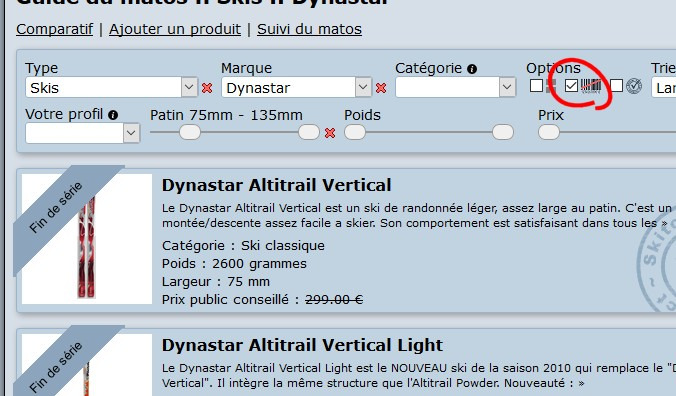This screenshot has width=676, height=396.
Task: Tick the first Options checkbox for list view
Action: (536, 85)
